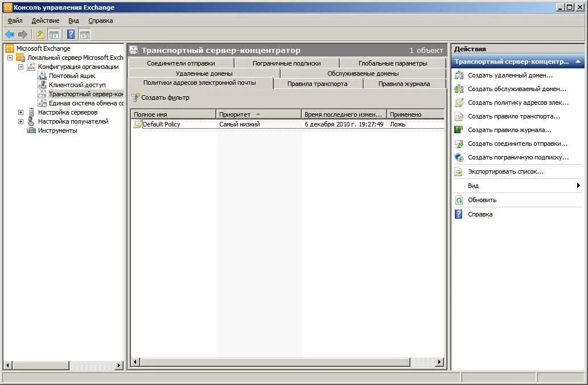Switch to the Удаленные домены tab
Screen dimensions: 588x385
[204, 73]
